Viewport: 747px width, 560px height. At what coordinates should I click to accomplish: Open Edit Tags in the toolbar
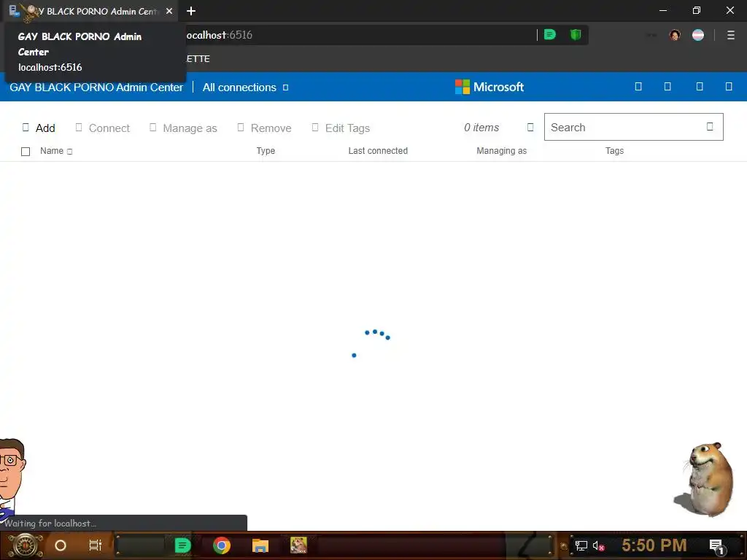tap(341, 128)
